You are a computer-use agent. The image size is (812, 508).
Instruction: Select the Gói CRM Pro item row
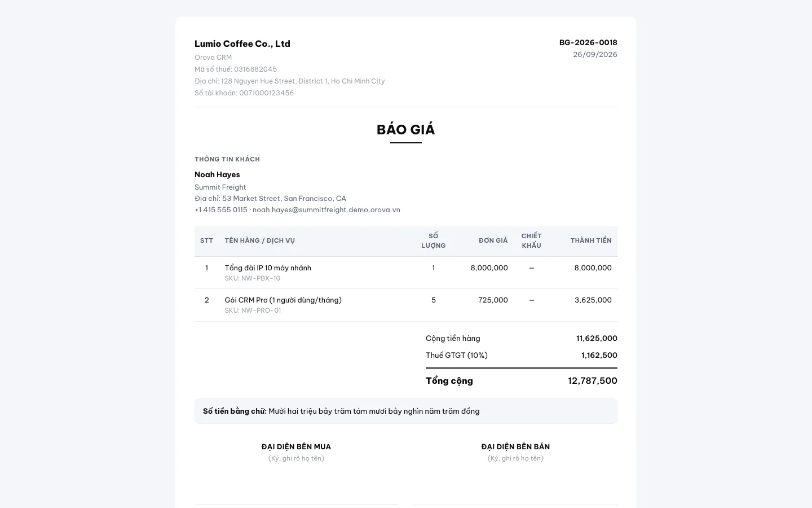[x=406, y=305]
